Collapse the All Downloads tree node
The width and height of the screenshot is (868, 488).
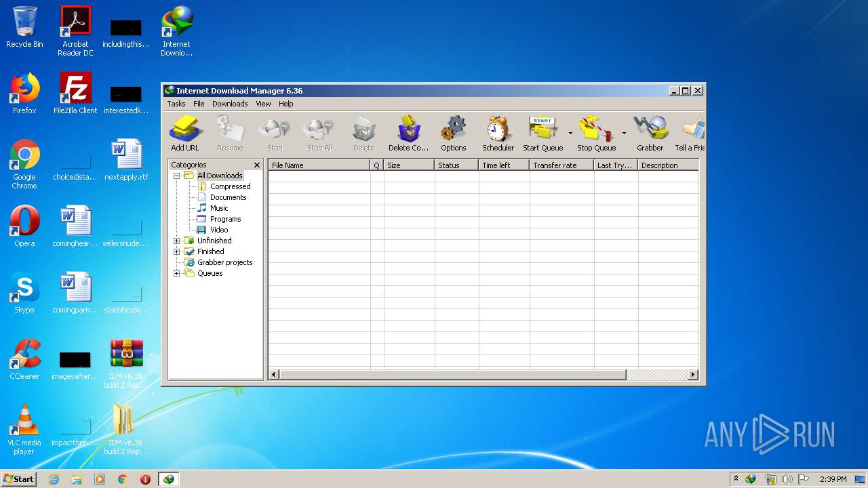177,176
